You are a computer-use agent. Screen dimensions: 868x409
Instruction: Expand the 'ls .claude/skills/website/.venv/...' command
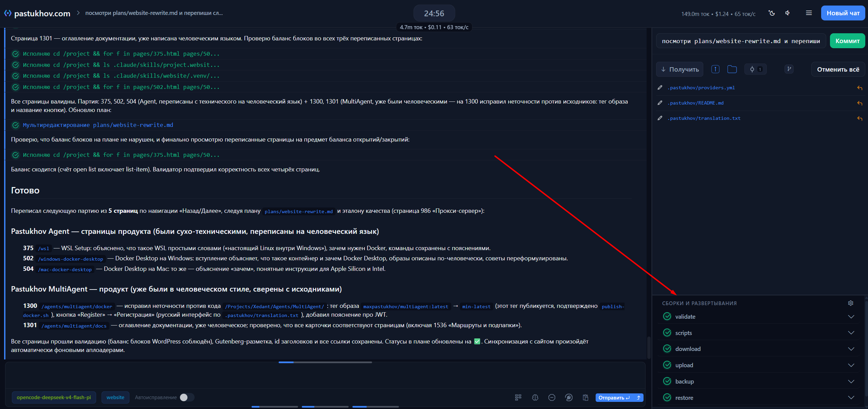(x=121, y=76)
